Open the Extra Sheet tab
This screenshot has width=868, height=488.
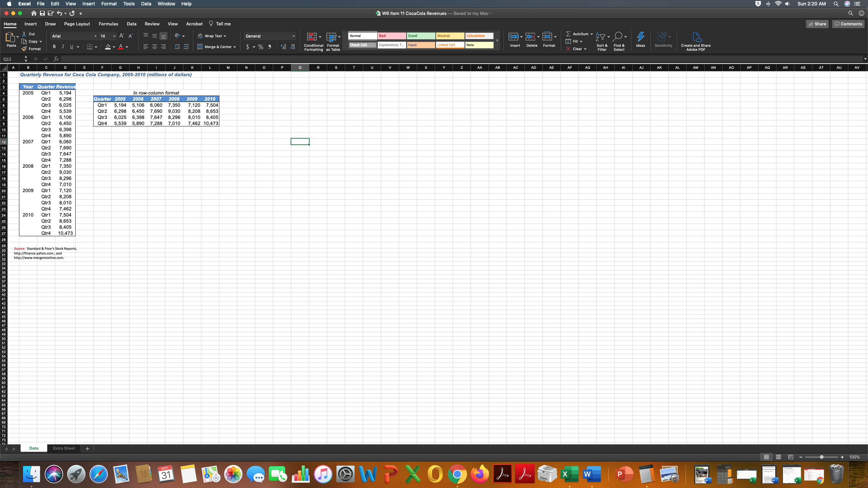coord(64,448)
